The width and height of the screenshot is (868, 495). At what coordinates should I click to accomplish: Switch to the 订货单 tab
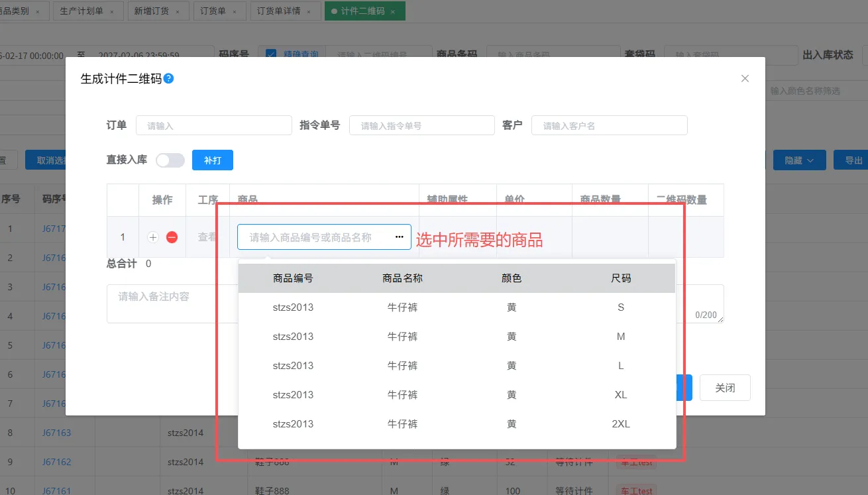(x=213, y=11)
